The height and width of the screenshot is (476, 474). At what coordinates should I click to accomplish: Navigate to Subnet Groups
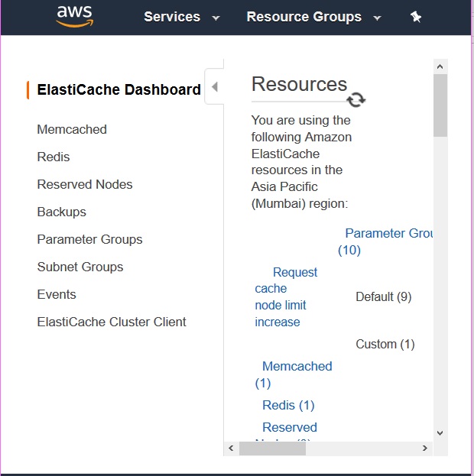click(80, 267)
